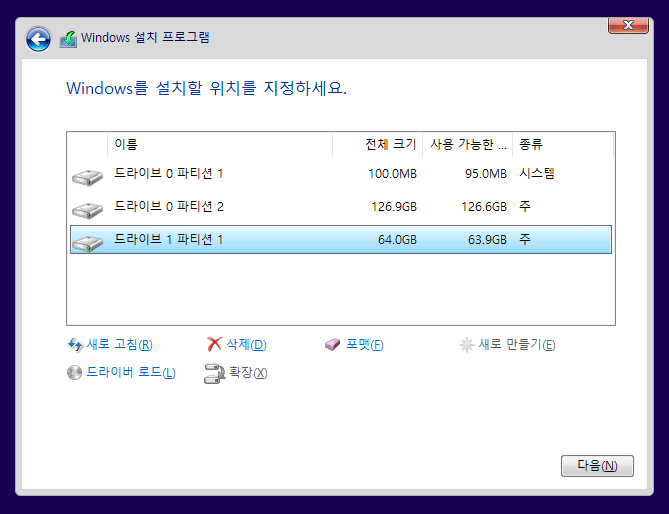Click the 126.6GB free space value
Image resolution: width=669 pixels, height=514 pixels.
pos(484,207)
